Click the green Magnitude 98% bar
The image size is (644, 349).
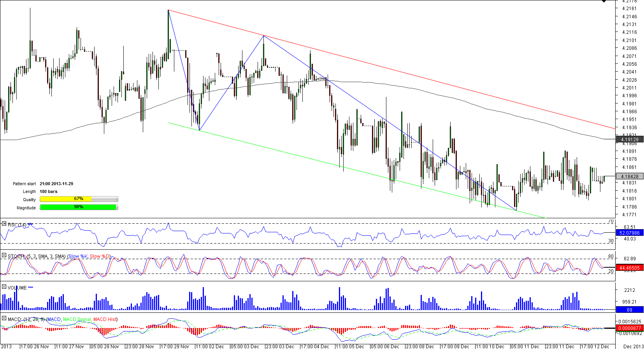pos(79,207)
